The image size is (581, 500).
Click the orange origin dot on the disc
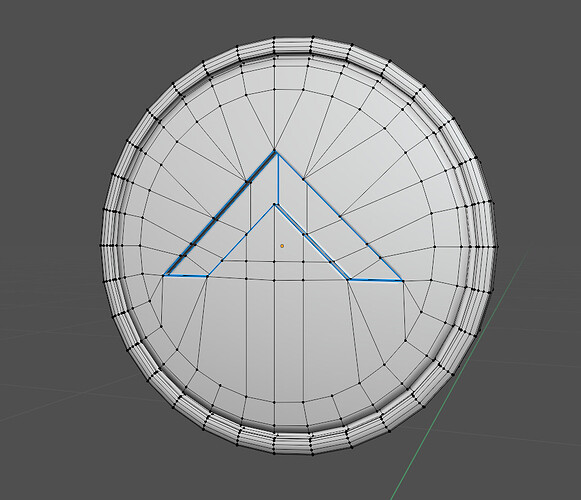[x=282, y=246]
